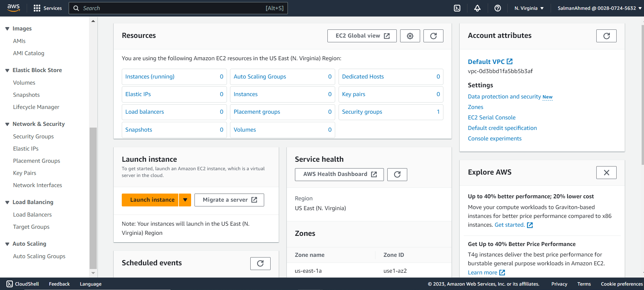644x290 pixels.
Task: Open Security groups resource card
Action: 391,112
